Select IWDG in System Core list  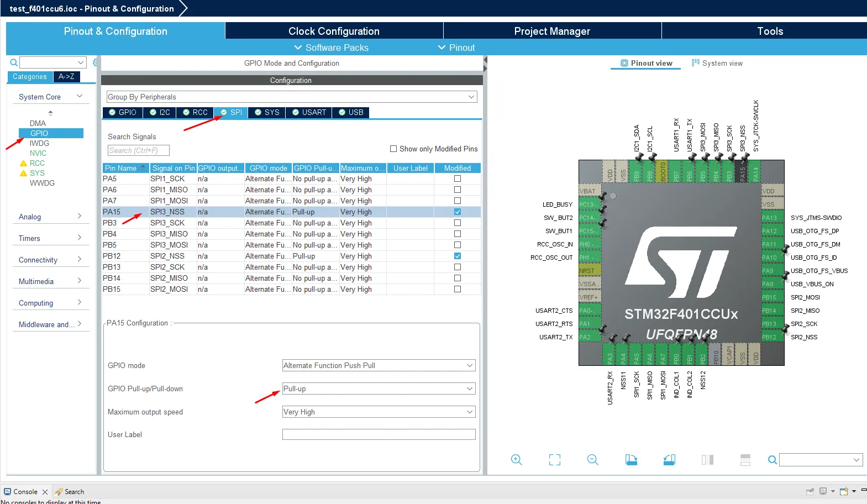coord(39,143)
